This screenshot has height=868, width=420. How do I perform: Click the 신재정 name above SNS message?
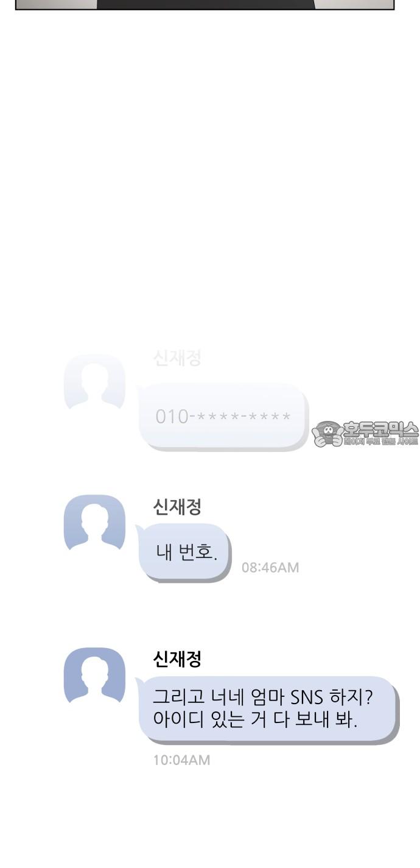177,659
